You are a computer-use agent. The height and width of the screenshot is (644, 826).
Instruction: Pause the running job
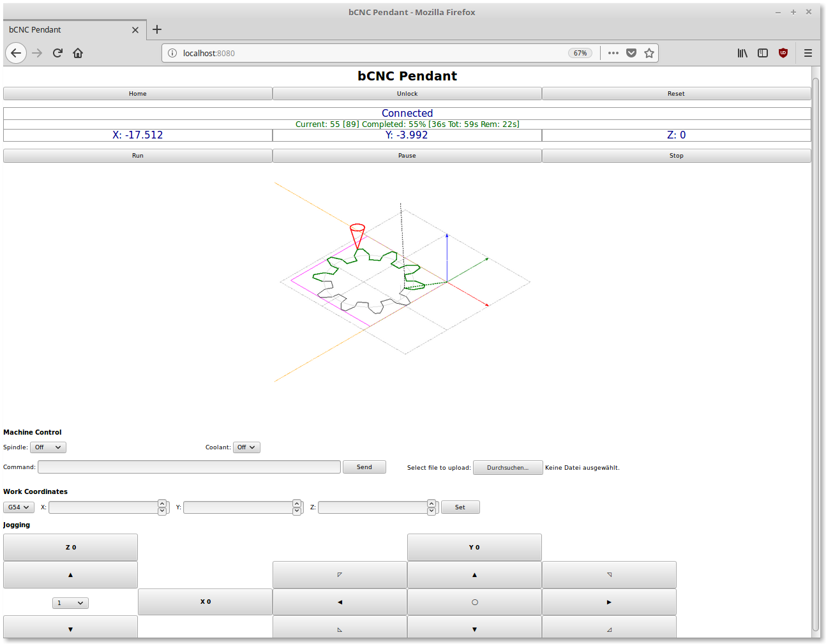pyautogui.click(x=407, y=156)
